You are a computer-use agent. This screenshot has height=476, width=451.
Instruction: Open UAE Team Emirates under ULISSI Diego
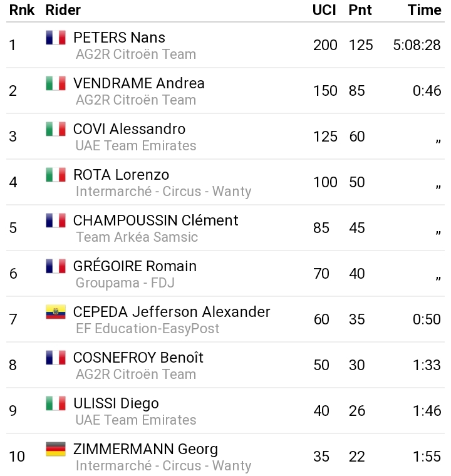point(136,420)
